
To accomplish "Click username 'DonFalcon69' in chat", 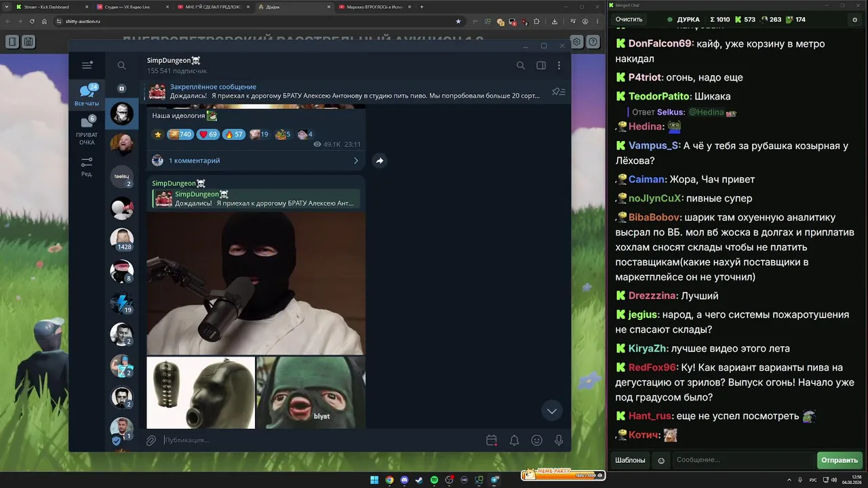I will click(659, 43).
